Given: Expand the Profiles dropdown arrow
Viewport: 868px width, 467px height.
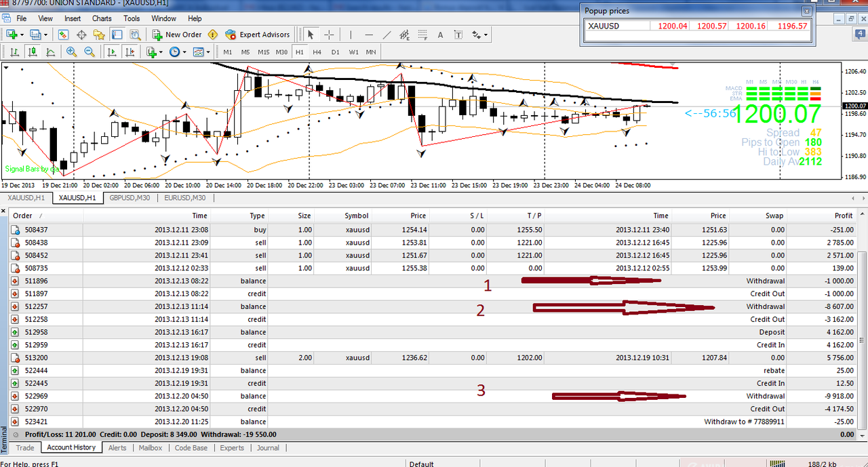Looking at the screenshot, I should 45,35.
